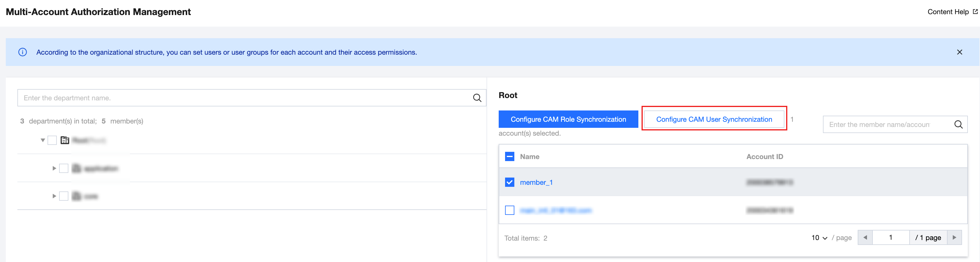Click the next page arrow in pagination
The width and height of the screenshot is (980, 262).
pos(955,237)
